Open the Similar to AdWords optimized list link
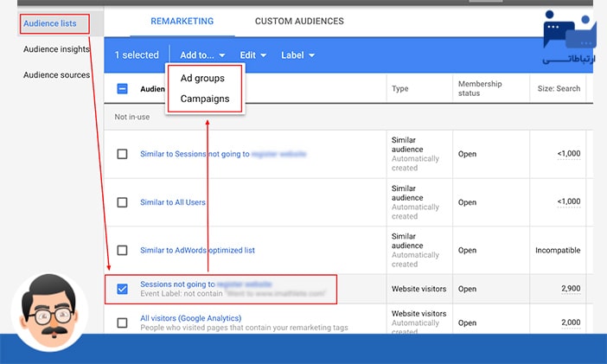This screenshot has height=364, width=607. [x=197, y=251]
